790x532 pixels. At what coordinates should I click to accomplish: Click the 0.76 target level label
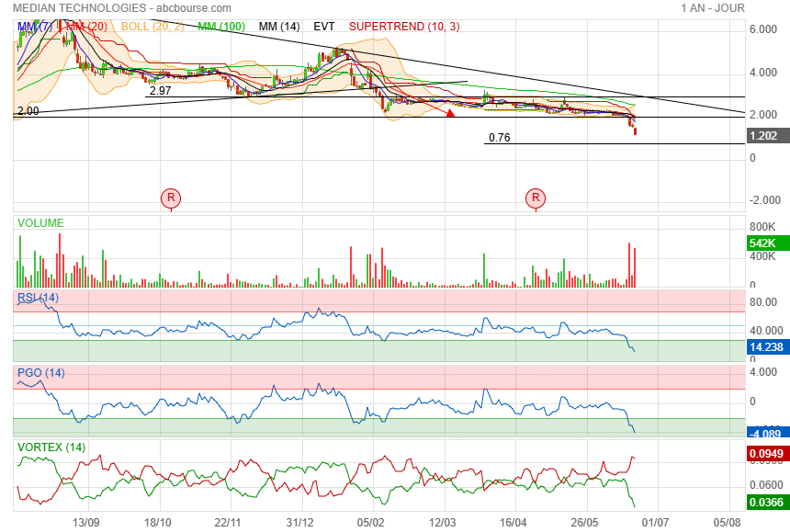coord(500,138)
